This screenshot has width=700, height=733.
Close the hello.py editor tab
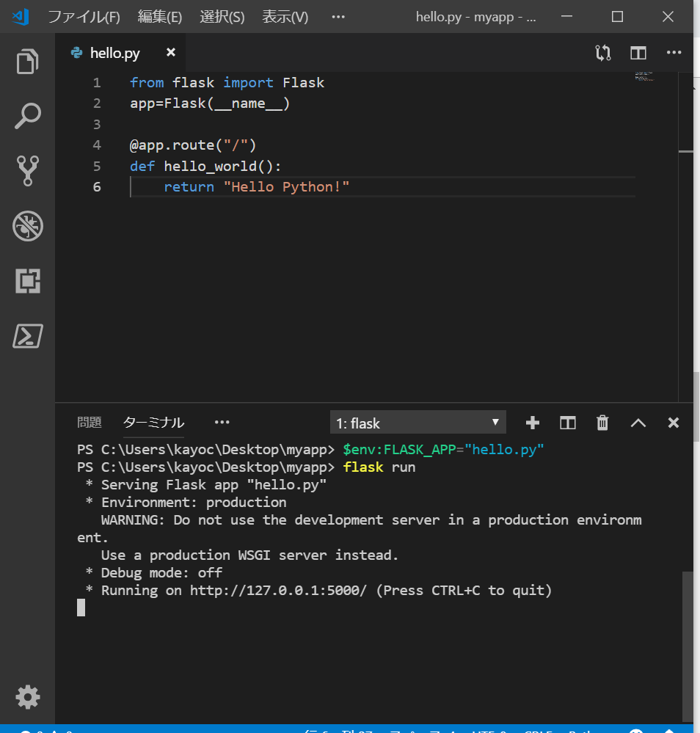click(171, 52)
